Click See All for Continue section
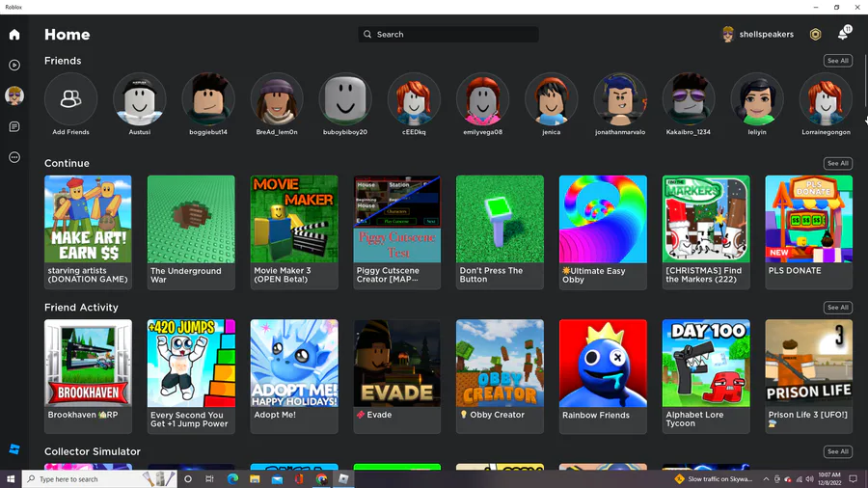Screen dimensions: 868x488 pos(837,163)
